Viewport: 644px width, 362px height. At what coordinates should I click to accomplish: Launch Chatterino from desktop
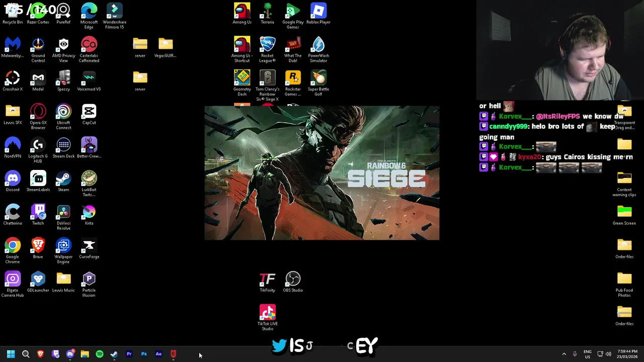tap(13, 215)
